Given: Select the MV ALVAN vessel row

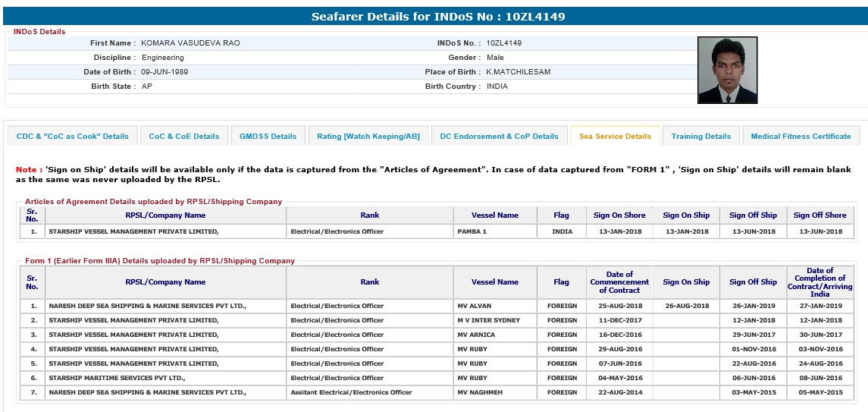Looking at the screenshot, I should (x=494, y=306).
